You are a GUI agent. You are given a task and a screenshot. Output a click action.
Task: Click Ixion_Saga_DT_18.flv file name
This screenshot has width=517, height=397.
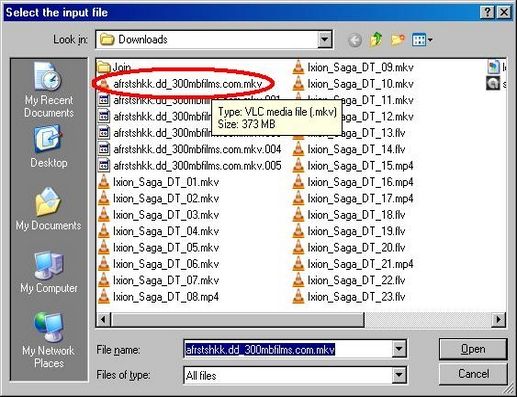[x=356, y=215]
